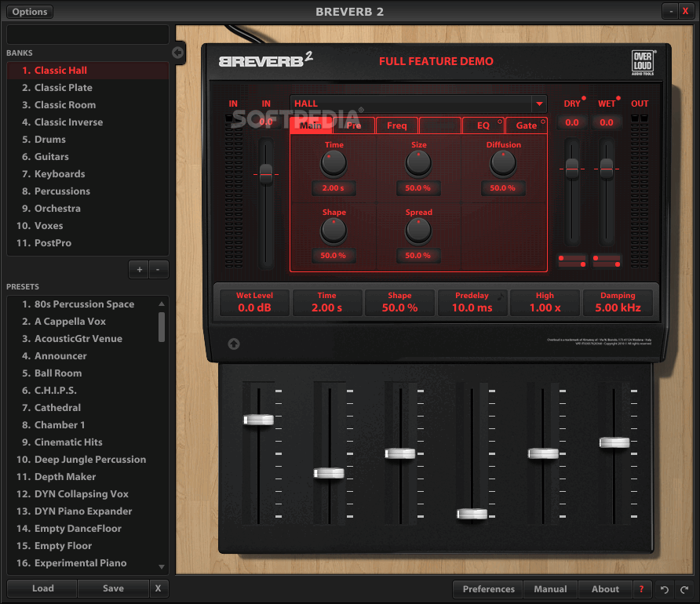
Task: Switch to the Pre tab
Action: 354,126
